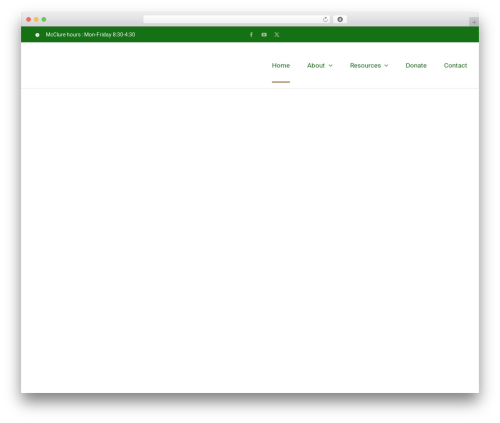Reload the page with the refresh icon

tap(325, 20)
